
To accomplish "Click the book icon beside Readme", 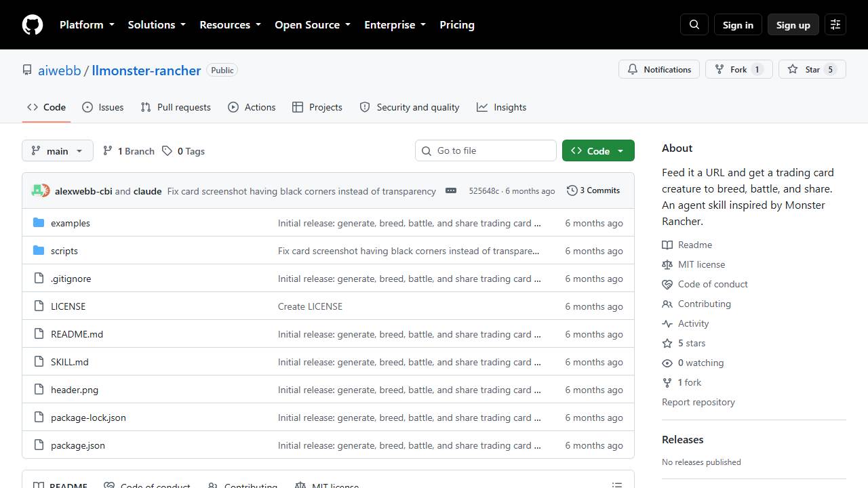I will 667,245.
